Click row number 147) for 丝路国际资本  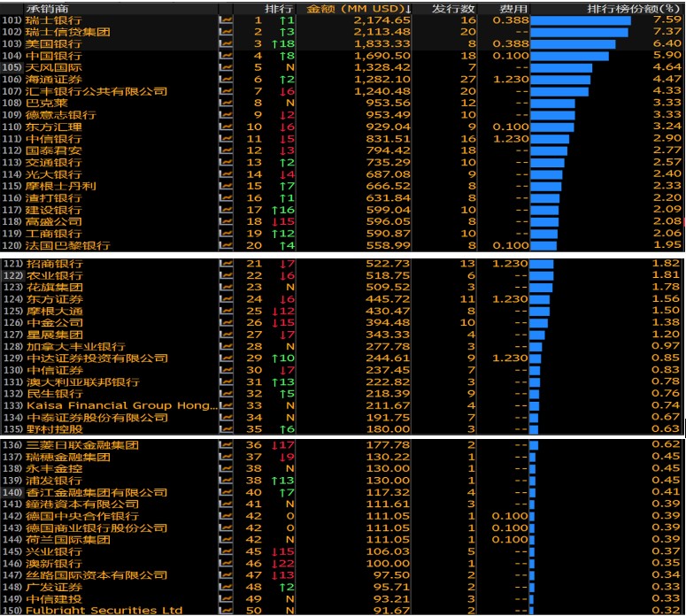[12, 575]
